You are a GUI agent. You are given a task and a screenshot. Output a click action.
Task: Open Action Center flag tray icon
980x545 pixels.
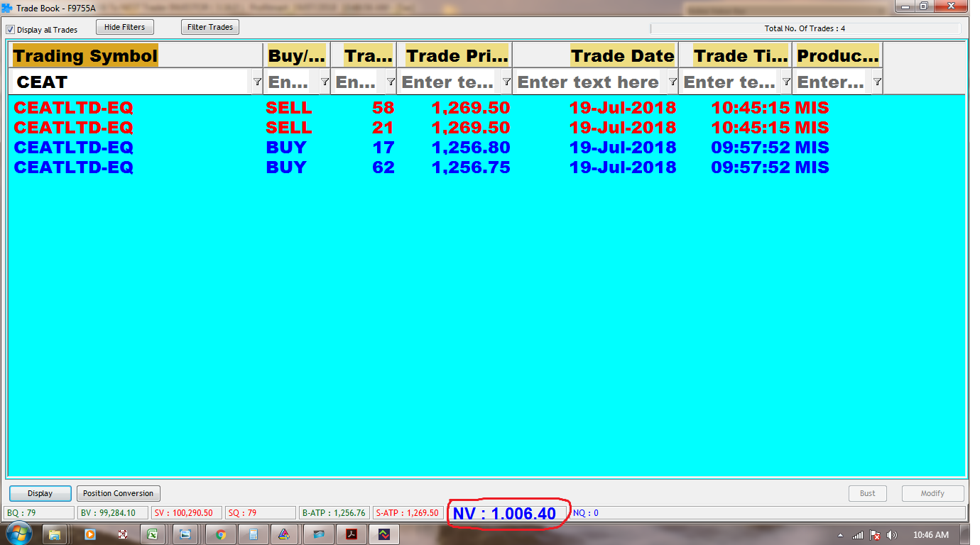tap(876, 535)
